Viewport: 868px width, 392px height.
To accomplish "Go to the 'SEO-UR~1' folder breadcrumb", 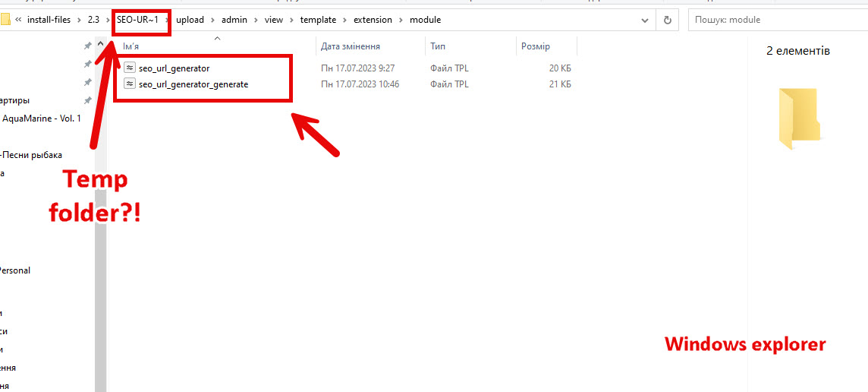I will tap(137, 20).
